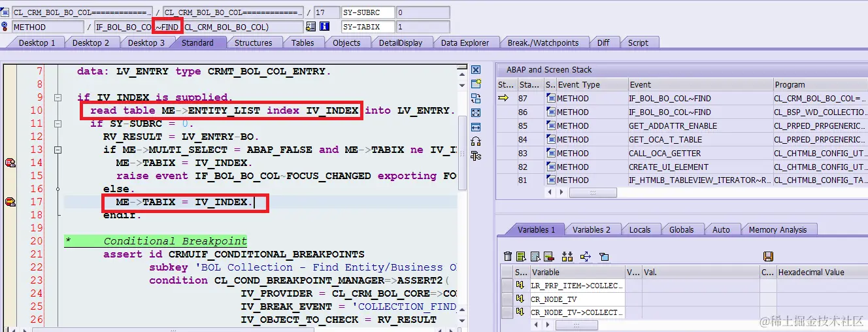Screen dimensions: 868x332
Task: Select the row for LR_PRP_ITEM->COLLEC variable
Action: pyautogui.click(x=507, y=286)
